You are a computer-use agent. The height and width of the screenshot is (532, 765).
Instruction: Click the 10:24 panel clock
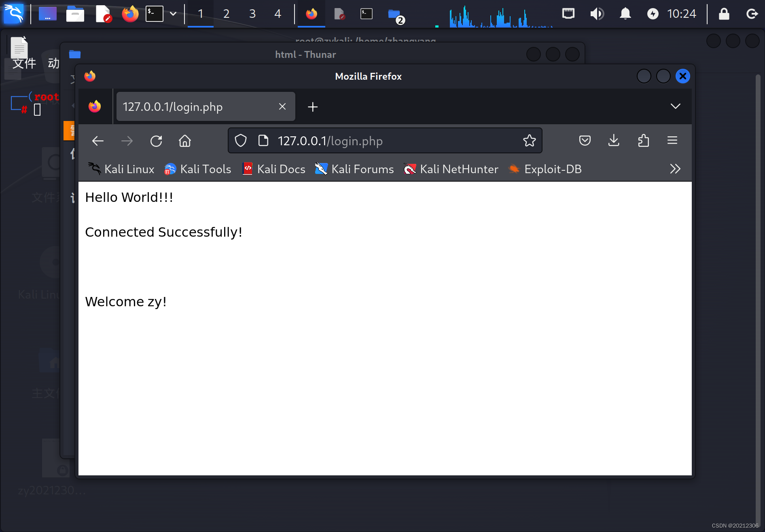click(x=682, y=14)
